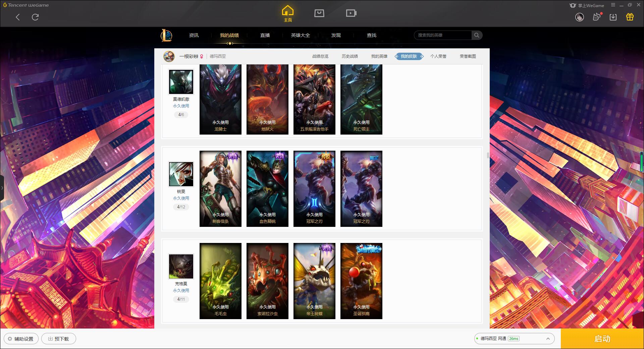Switch to the 直播 tab
644x349 pixels.
point(265,35)
